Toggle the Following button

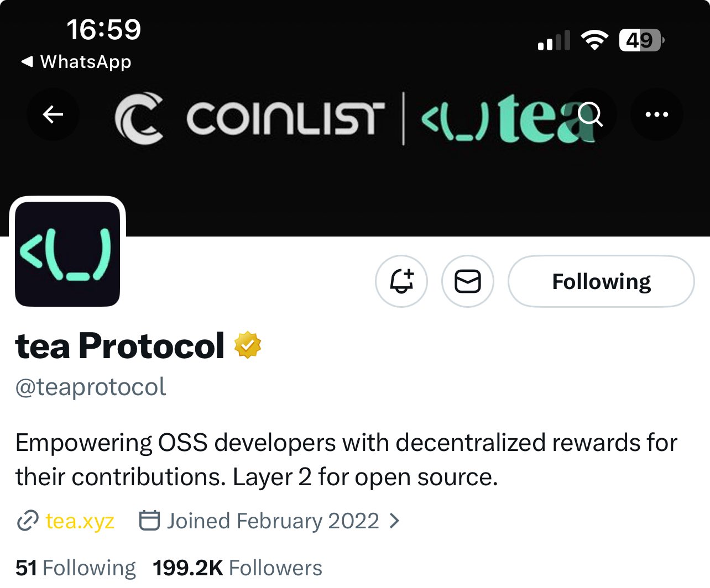tap(601, 281)
